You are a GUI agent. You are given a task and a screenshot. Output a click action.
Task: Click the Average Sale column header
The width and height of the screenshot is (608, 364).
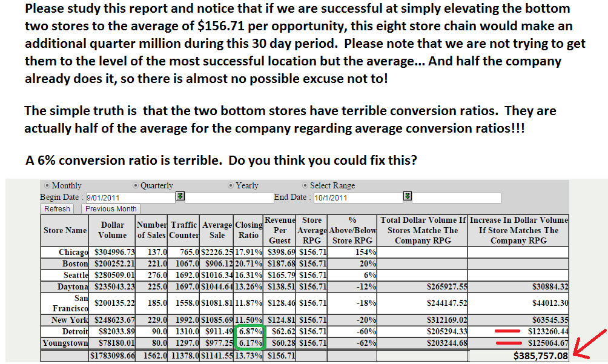coord(217,230)
